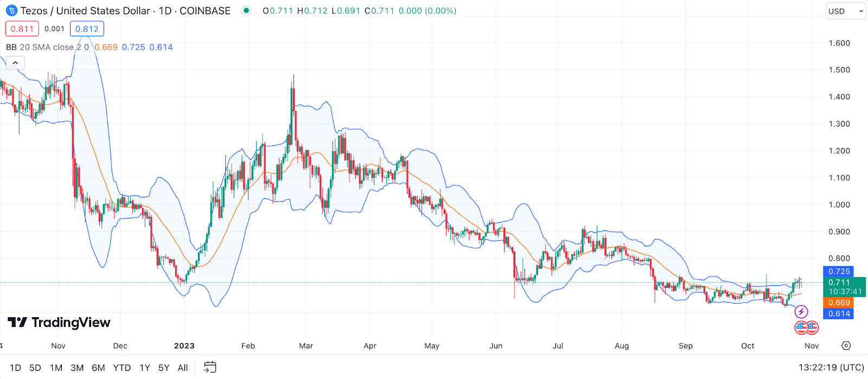Click the 0.614 lower band value in the legend
The image size is (868, 379).
point(161,47)
